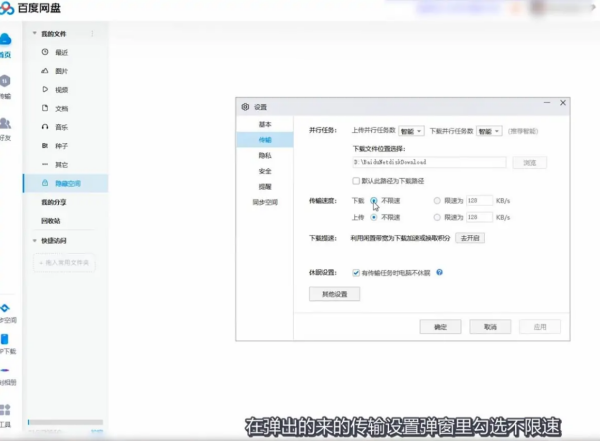Open the 视频 videos category
Image resolution: width=600 pixels, height=441 pixels.
click(61, 89)
